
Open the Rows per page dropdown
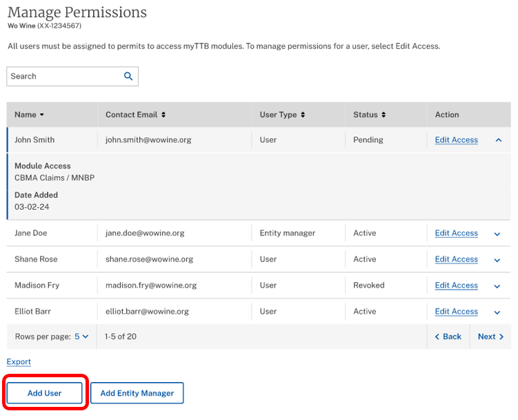[x=81, y=337]
